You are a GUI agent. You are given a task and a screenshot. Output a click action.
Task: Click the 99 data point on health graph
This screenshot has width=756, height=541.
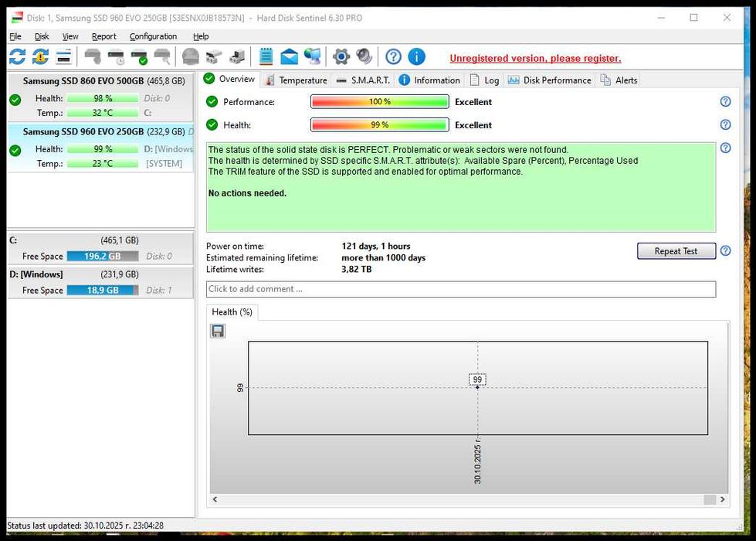click(x=477, y=387)
